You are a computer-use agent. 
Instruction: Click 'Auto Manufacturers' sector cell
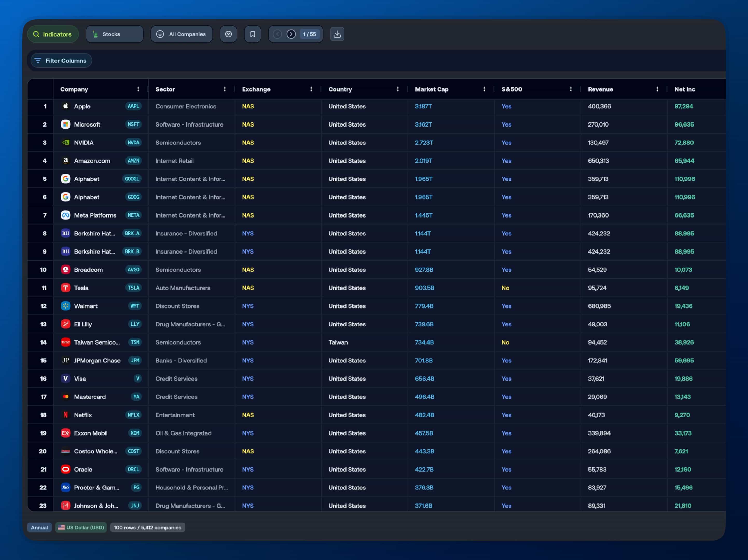point(183,288)
